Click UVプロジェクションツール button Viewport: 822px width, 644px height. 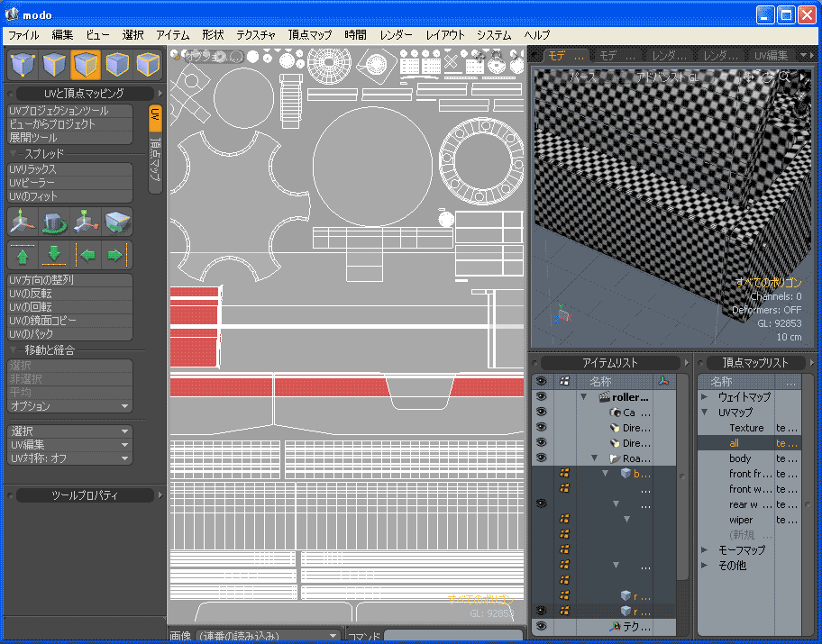[69, 111]
